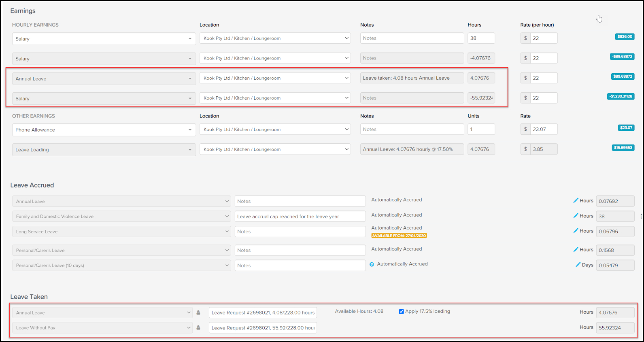Click the AVAILABLE FROM: 27/04/2030 orange label
Screen dimensions: 644x342
[x=399, y=236]
